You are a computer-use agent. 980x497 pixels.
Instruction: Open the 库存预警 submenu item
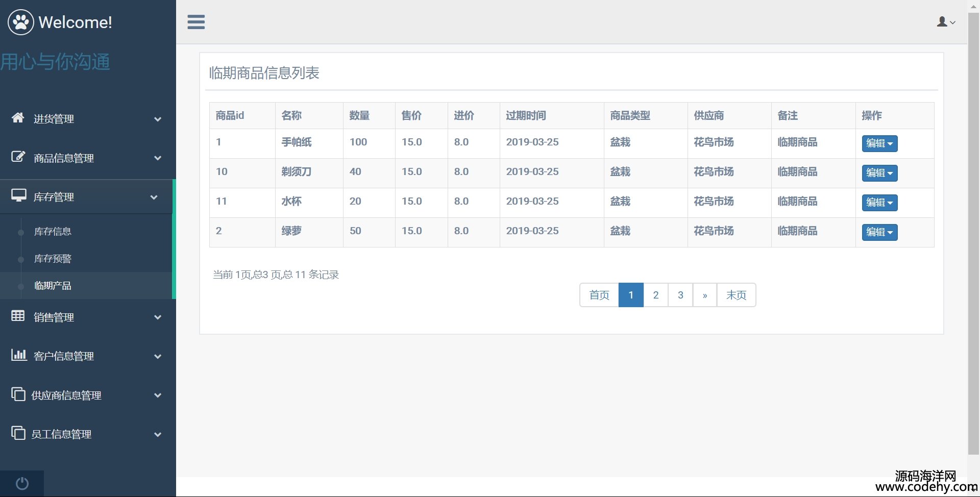pos(53,259)
